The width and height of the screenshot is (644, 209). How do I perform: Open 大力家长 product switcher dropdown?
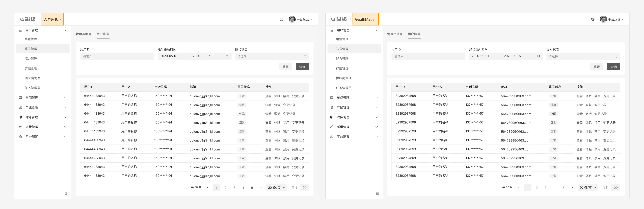tap(52, 19)
